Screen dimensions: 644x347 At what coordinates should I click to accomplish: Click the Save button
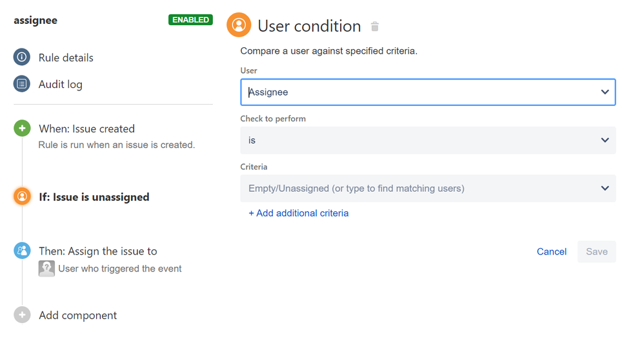[596, 251]
